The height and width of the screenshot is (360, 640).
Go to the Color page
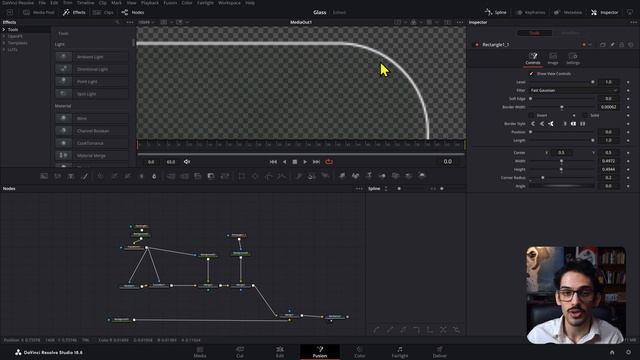click(x=360, y=352)
